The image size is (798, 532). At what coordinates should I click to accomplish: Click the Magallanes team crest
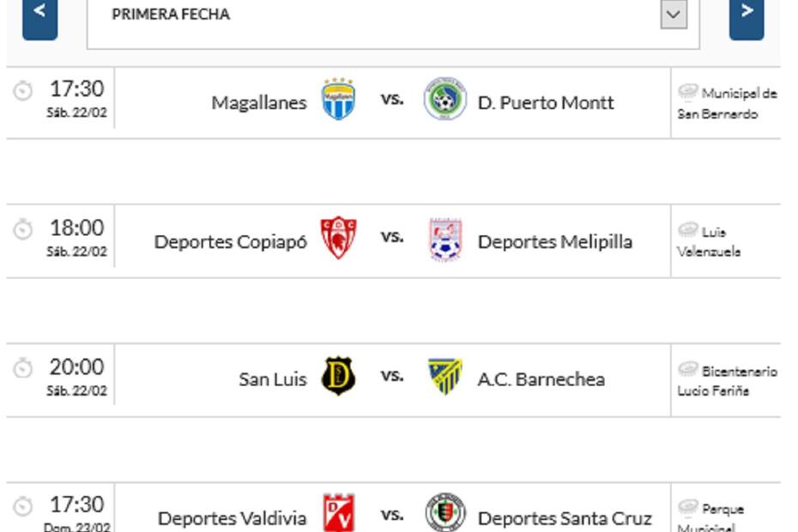338,100
